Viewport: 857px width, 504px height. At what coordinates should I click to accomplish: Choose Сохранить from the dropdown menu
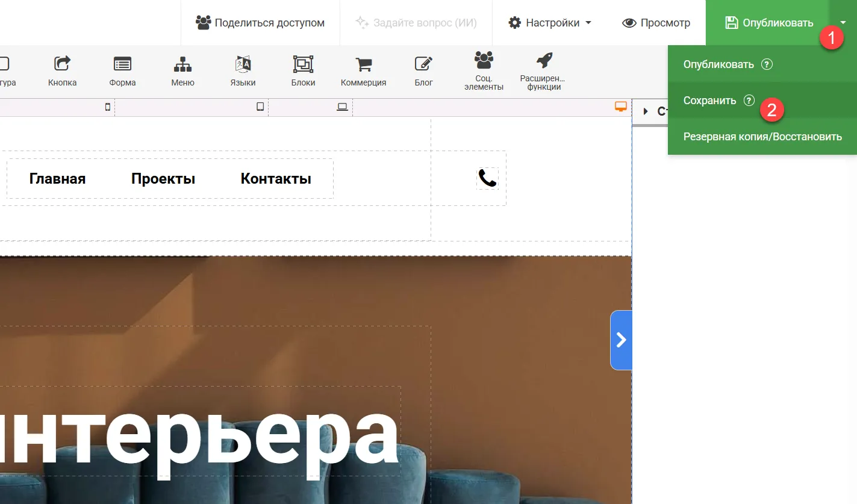[709, 101]
